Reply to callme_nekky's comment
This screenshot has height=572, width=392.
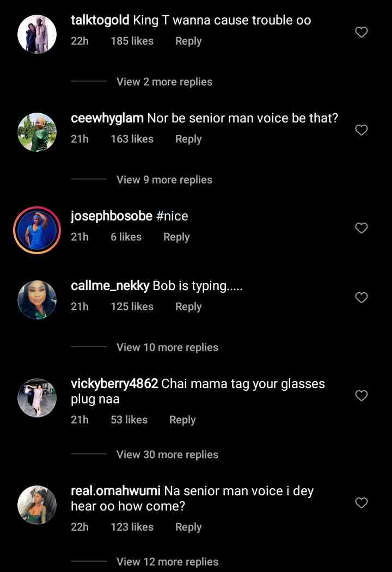(x=188, y=306)
